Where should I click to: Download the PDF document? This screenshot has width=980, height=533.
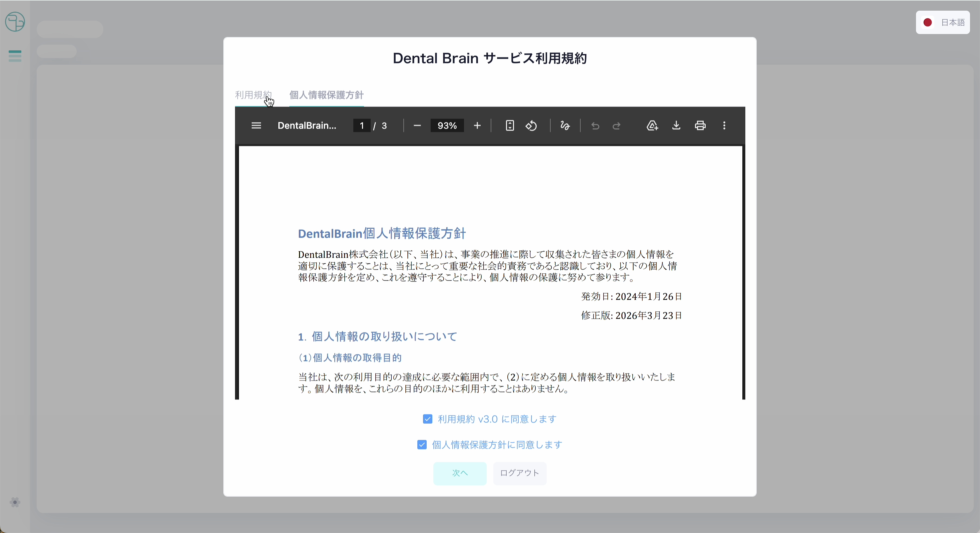[676, 126]
